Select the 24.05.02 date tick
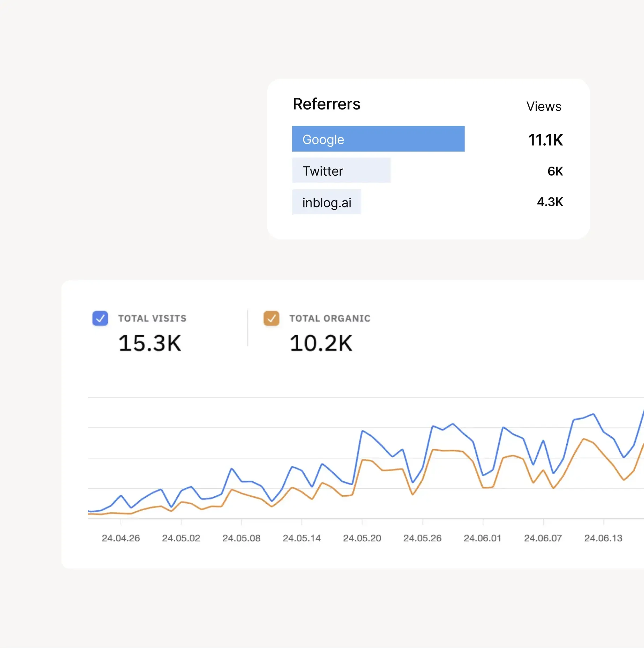Image resolution: width=644 pixels, height=648 pixels. [181, 538]
